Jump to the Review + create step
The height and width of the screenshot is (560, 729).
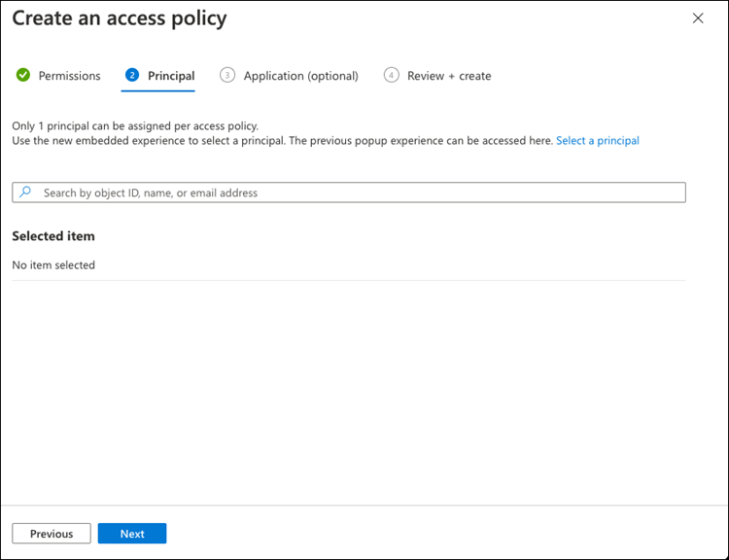click(449, 76)
